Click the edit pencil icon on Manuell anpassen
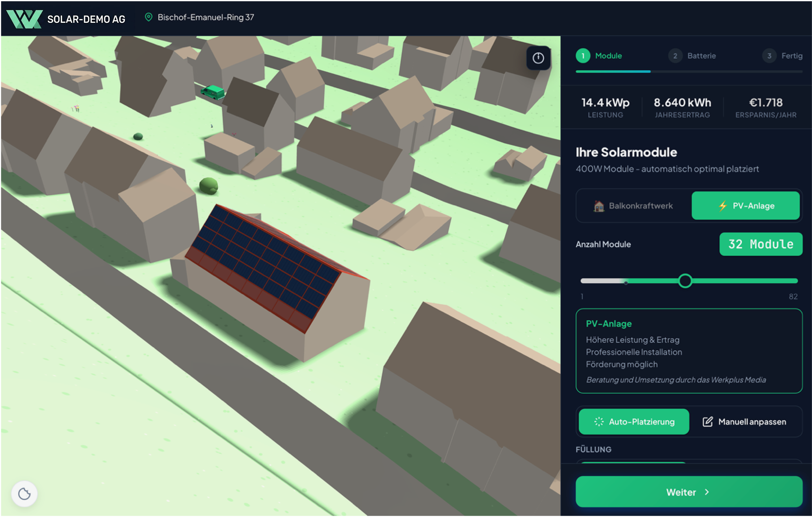The image size is (812, 517). tap(707, 422)
